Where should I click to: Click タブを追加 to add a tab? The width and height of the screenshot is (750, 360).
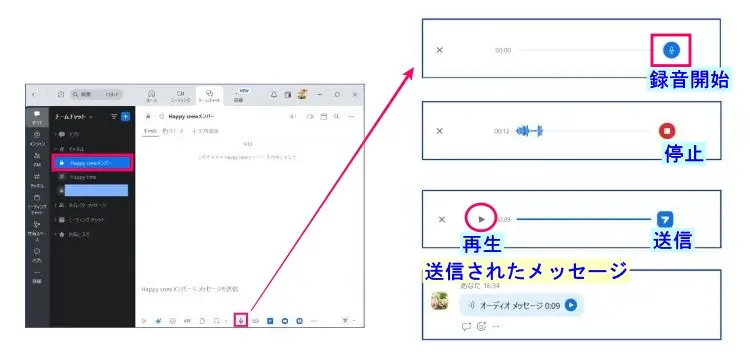(x=206, y=131)
